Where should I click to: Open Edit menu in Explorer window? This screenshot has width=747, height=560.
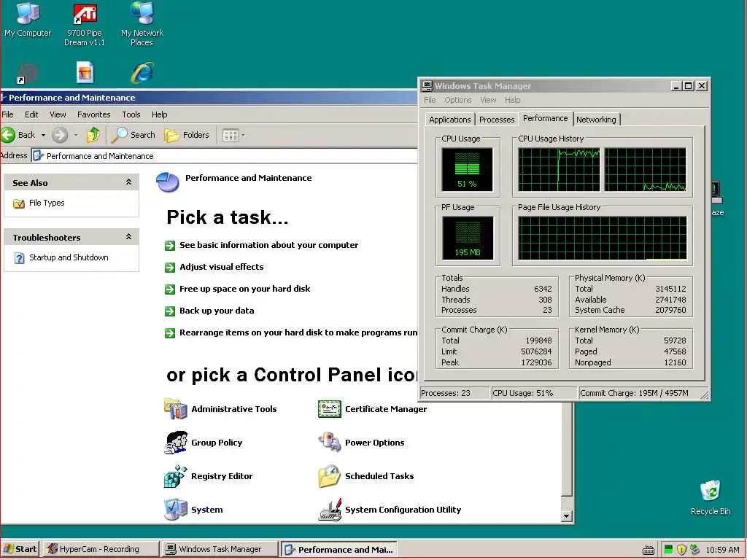point(31,114)
